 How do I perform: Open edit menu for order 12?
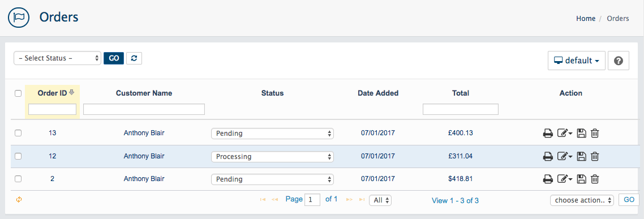[564, 156]
